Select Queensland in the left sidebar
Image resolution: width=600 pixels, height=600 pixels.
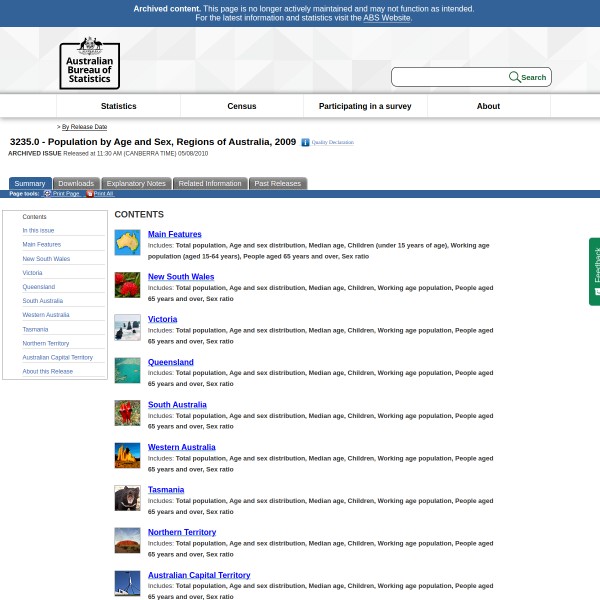[x=39, y=286]
